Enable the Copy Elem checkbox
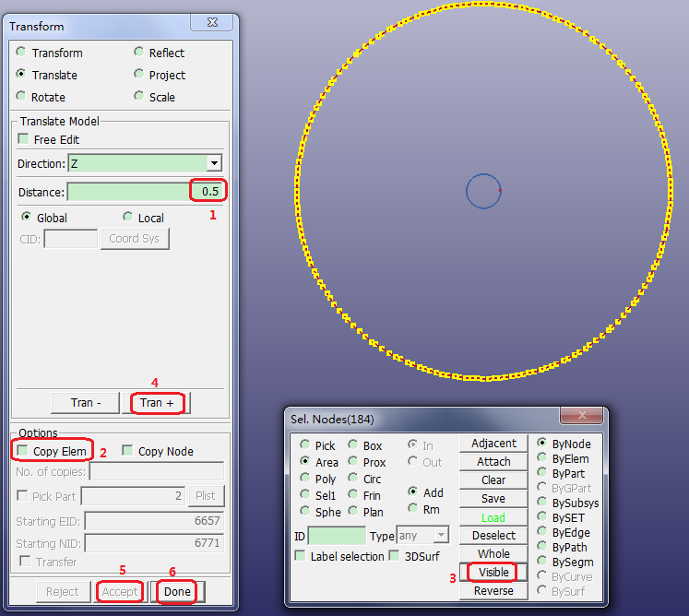Screen dimensions: 689x616 [x=22, y=451]
